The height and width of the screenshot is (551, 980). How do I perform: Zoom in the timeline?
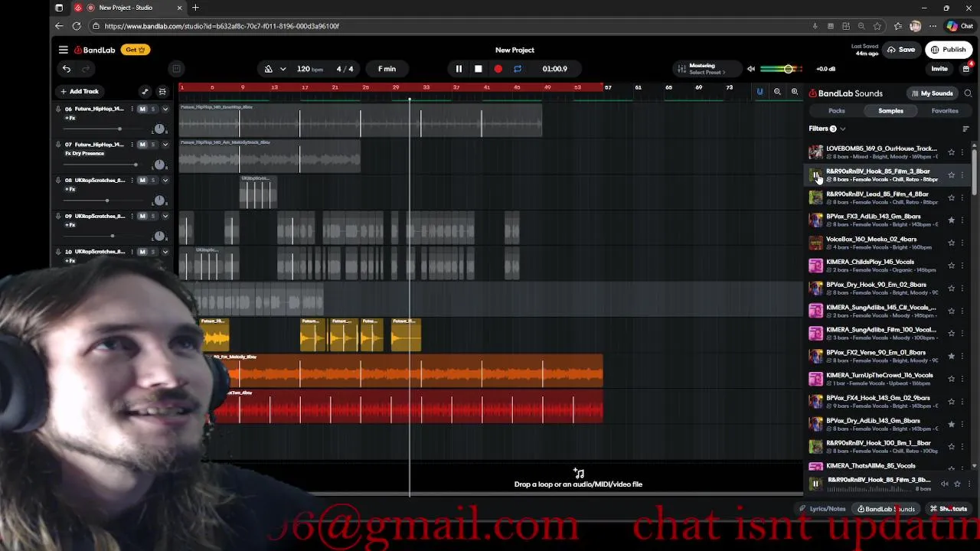(795, 92)
